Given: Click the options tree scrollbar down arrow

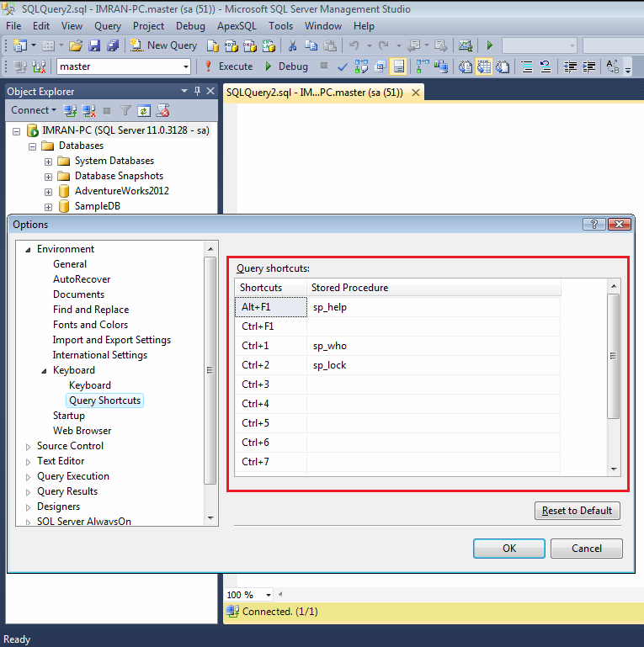Looking at the screenshot, I should 210,517.
